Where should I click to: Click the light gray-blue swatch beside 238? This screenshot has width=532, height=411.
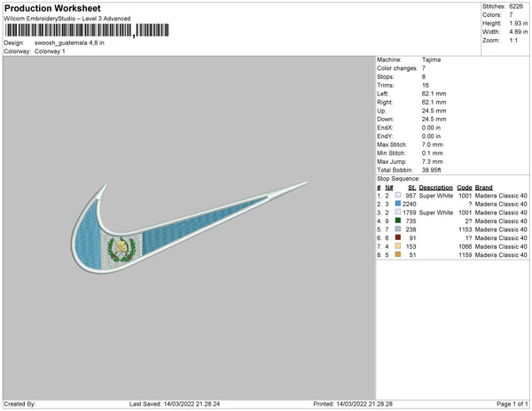click(x=398, y=229)
